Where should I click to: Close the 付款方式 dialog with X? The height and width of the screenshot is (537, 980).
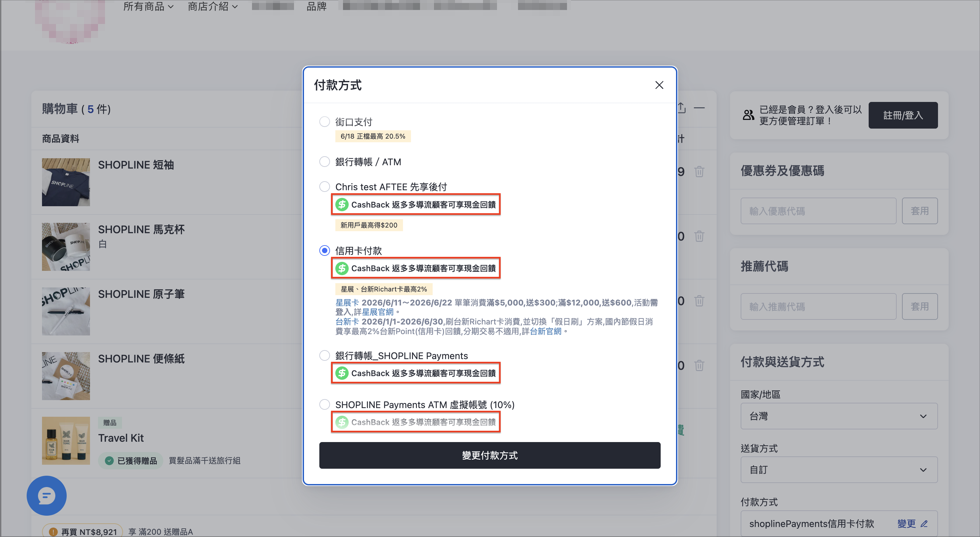(659, 85)
